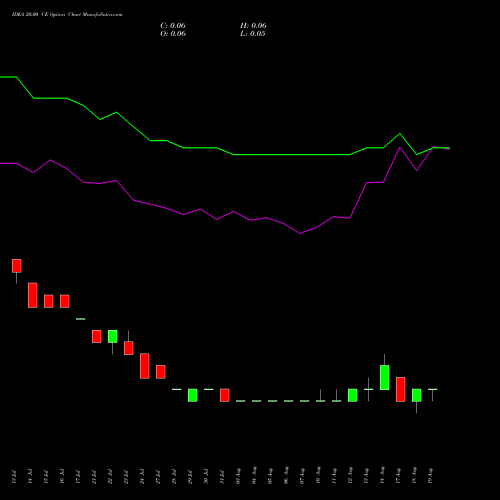500x500 pixels.
Task: Select the red candle for 17 Aug
Action: pos(400,389)
